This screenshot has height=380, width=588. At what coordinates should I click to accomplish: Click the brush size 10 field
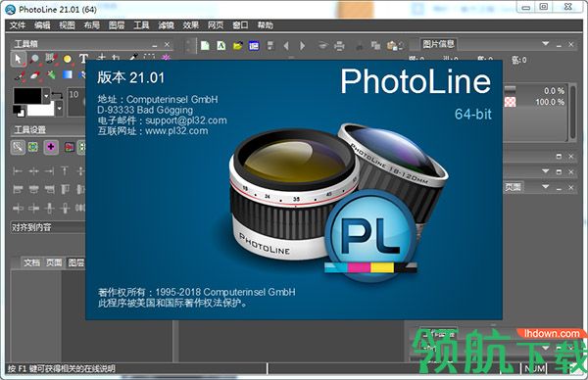coord(76,101)
